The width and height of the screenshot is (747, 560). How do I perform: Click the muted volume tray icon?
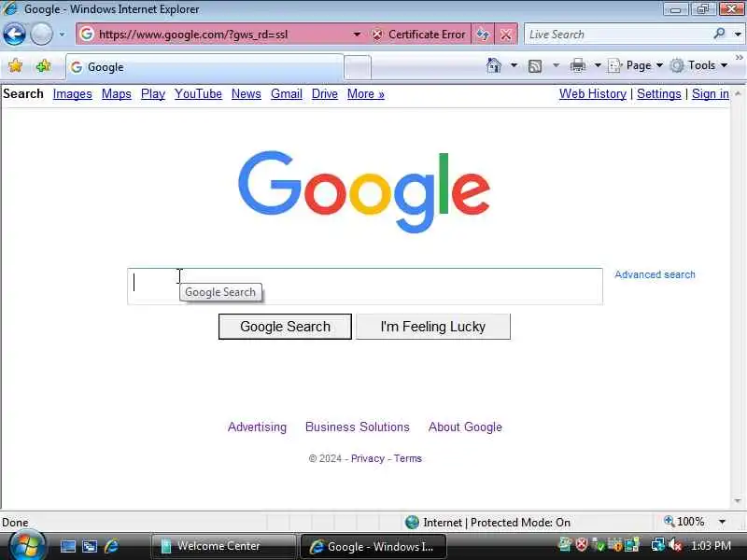point(675,544)
